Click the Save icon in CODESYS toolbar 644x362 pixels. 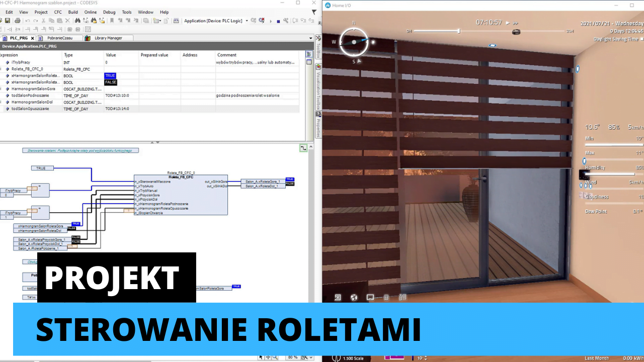(7, 21)
